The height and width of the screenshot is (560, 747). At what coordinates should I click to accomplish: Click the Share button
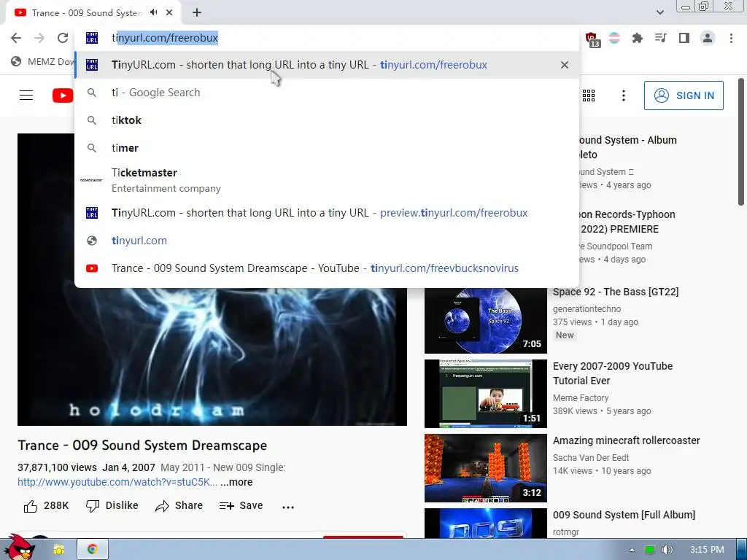click(179, 506)
